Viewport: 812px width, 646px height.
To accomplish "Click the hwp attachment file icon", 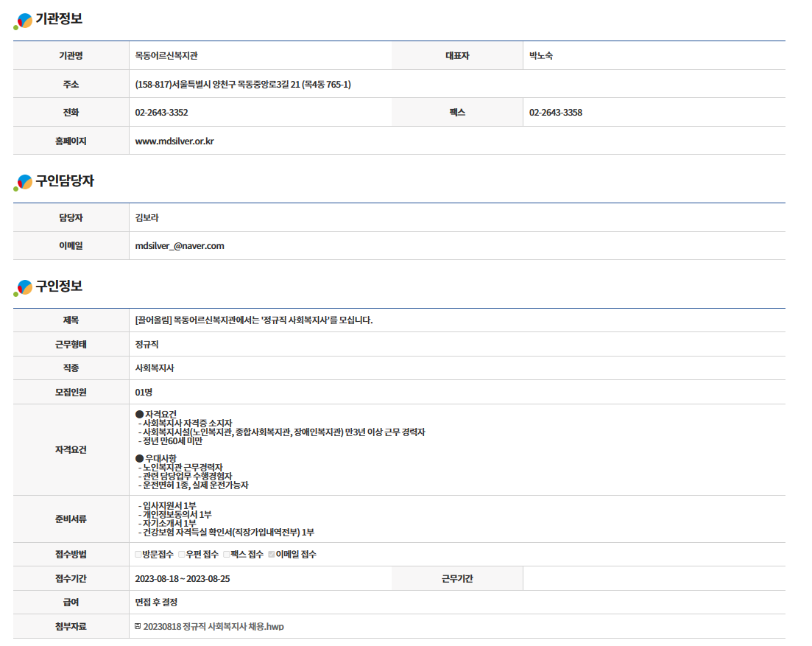I will [138, 626].
